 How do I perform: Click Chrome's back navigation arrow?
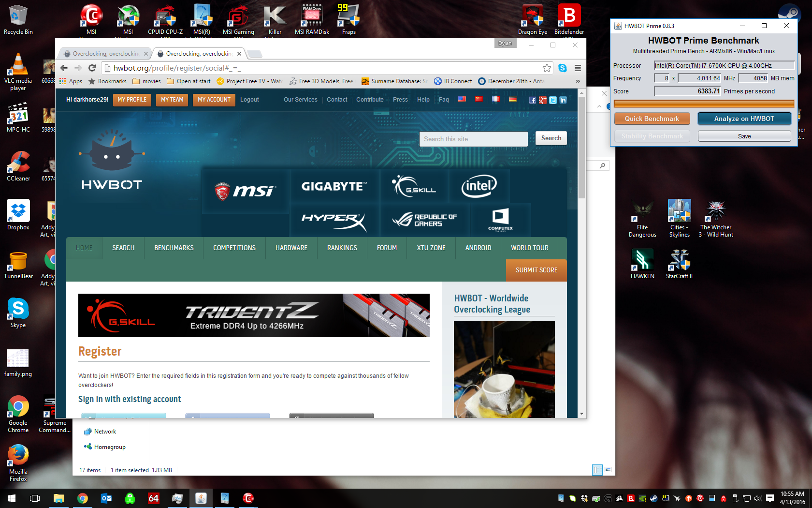64,68
